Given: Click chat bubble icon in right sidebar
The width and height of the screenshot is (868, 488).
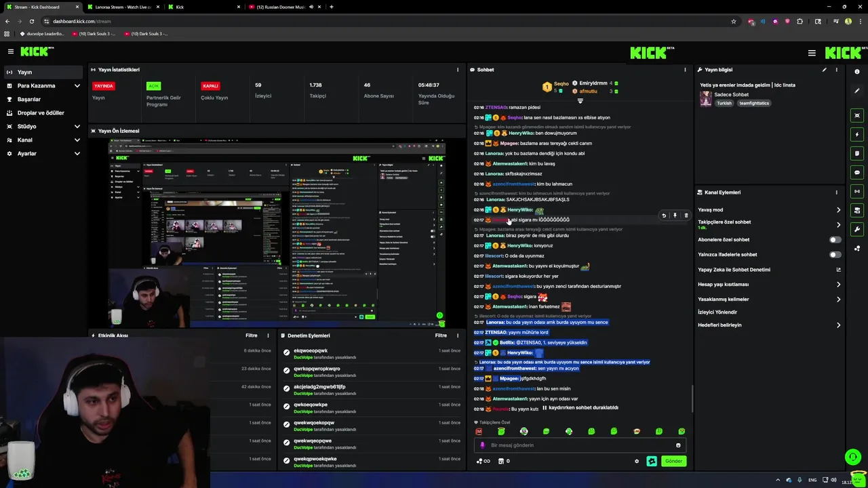Looking at the screenshot, I should click(x=857, y=172).
